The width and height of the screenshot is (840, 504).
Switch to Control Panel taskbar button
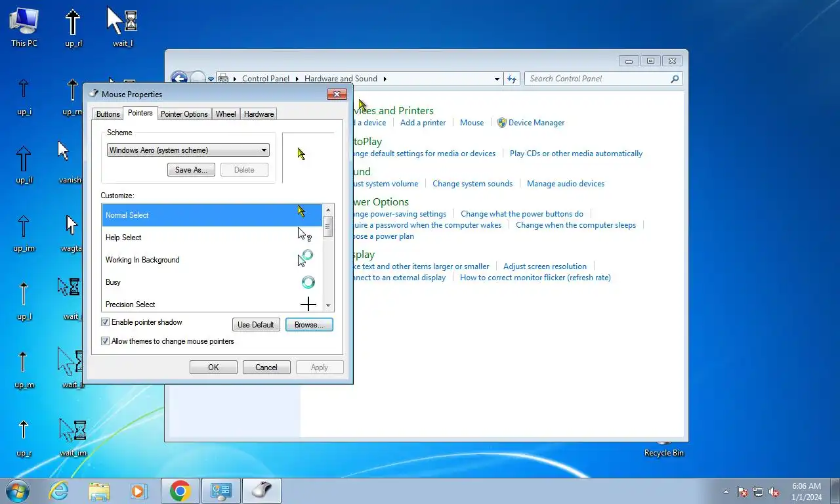221,491
